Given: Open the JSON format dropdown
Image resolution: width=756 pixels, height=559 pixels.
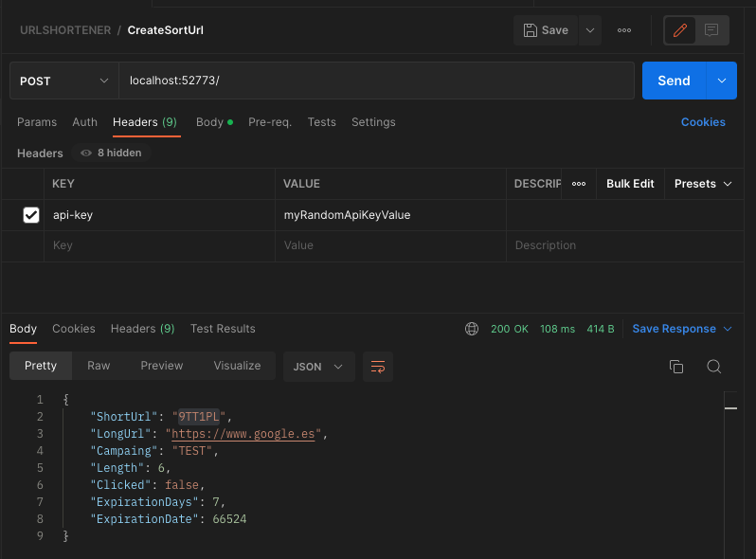Looking at the screenshot, I should coord(318,367).
